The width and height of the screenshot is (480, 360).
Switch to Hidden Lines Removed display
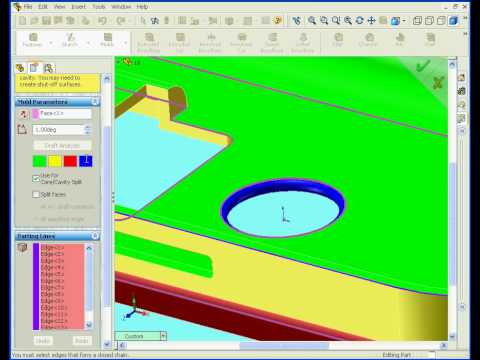(x=441, y=21)
